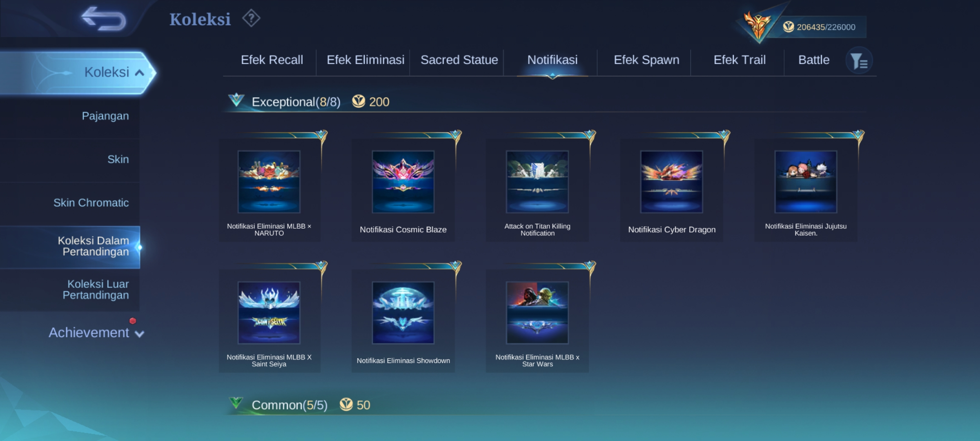The width and height of the screenshot is (980, 441).
Task: Click the back arrow icon
Action: coord(103,19)
